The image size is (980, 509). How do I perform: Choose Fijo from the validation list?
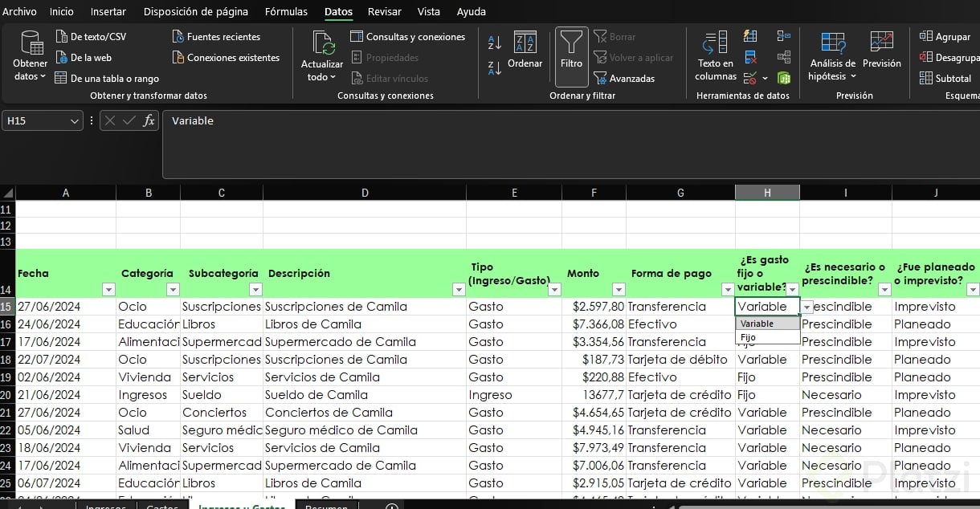749,338
